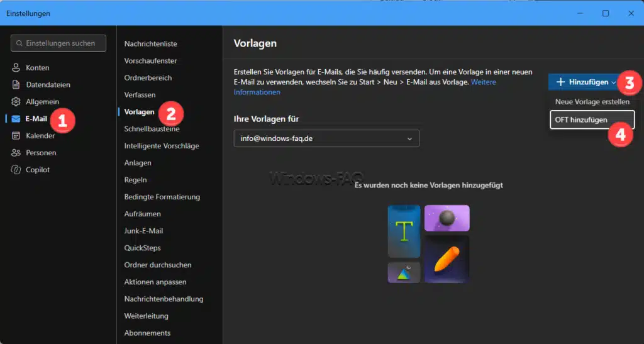Click the Copilot logo icon
Screen dimensions: 644x344
coord(16,170)
